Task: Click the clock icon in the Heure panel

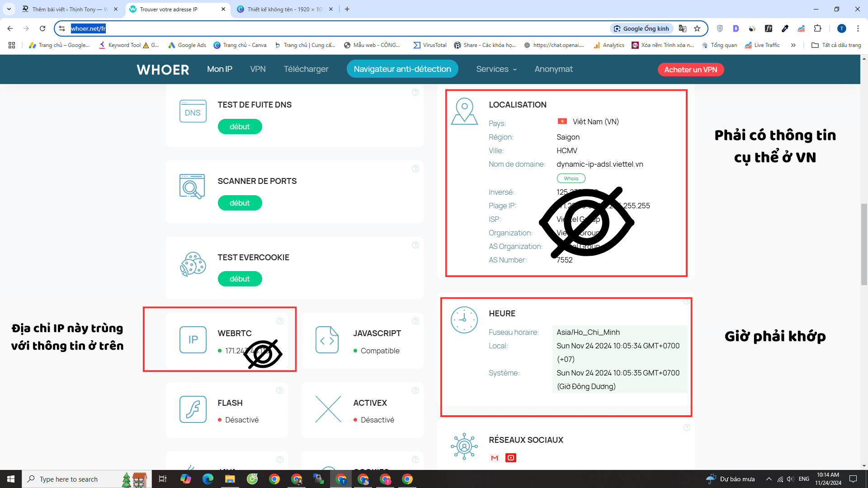Action: (x=464, y=319)
